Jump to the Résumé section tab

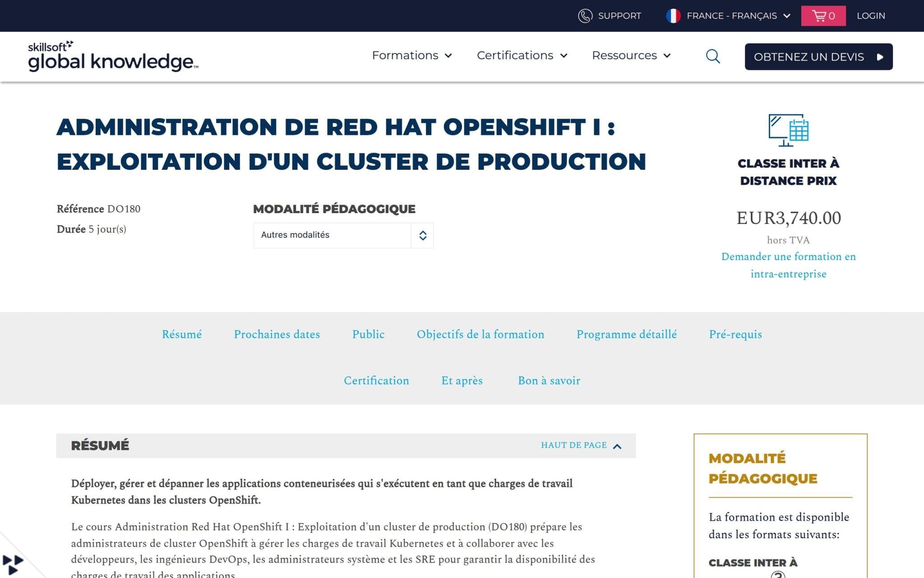pos(182,335)
